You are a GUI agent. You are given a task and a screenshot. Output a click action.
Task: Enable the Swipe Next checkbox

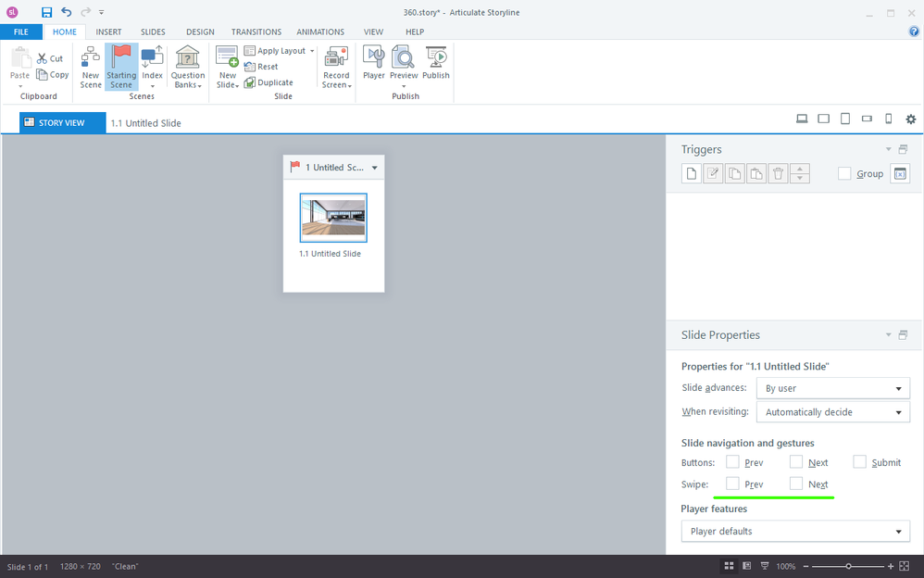click(x=796, y=484)
